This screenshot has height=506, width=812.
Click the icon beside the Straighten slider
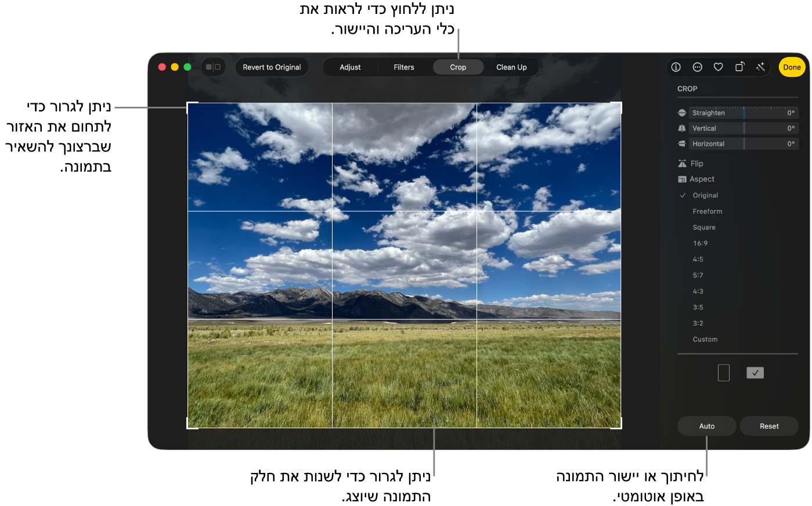point(682,113)
